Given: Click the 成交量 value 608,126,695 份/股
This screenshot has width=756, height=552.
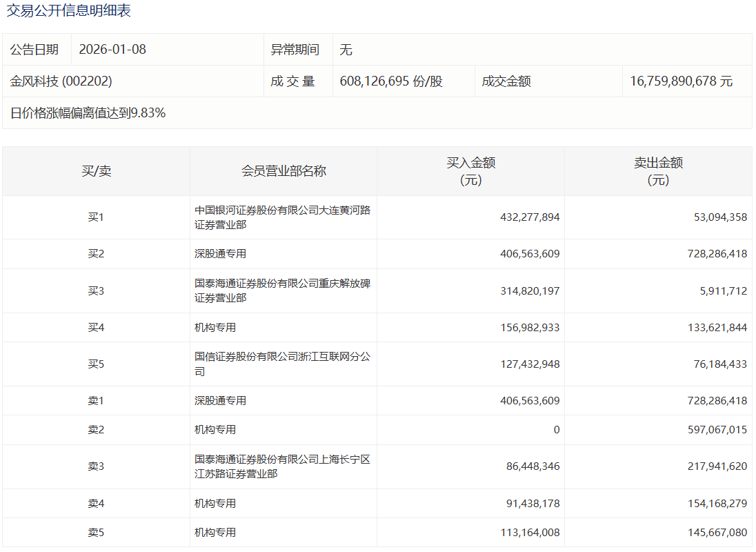Looking at the screenshot, I should point(391,81).
